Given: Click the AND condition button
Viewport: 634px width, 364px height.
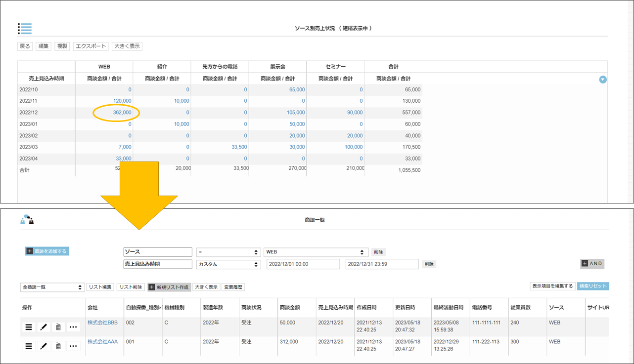Looking at the screenshot, I should (592, 264).
